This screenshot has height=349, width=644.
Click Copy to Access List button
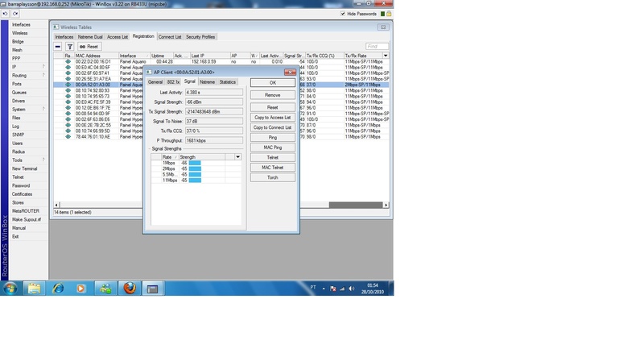click(x=273, y=117)
